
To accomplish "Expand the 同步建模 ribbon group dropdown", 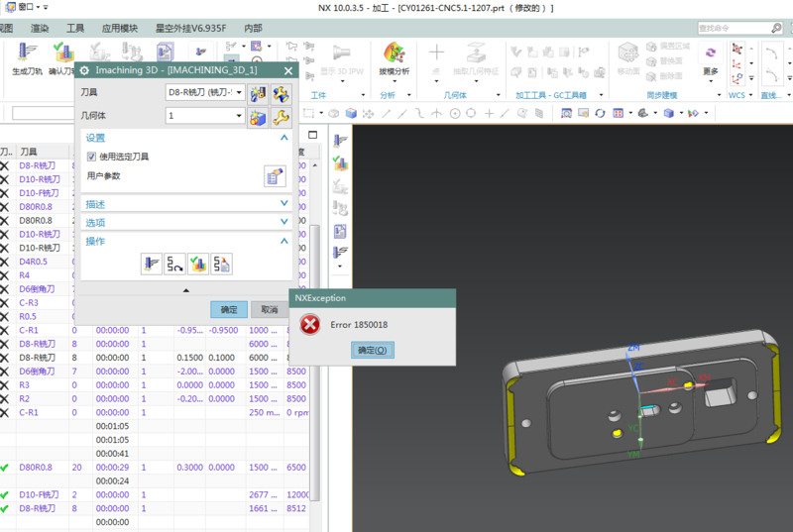I will point(720,95).
